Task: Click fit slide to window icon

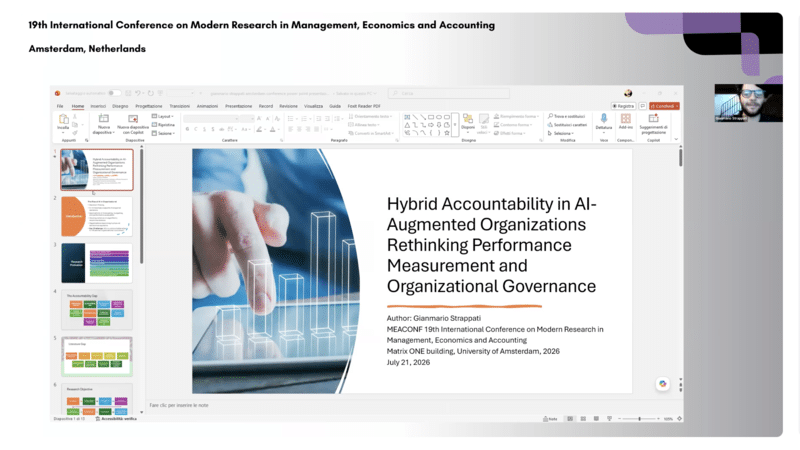Action: 679,419
